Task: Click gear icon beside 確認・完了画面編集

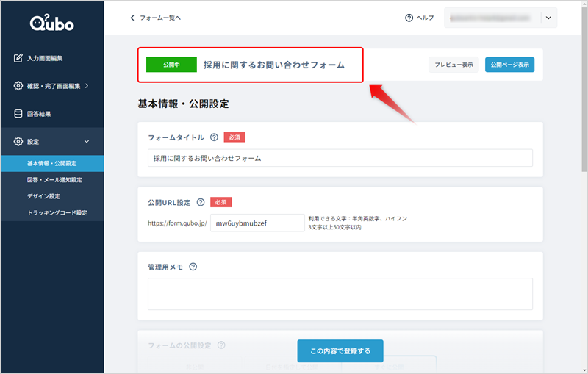Action: (18, 86)
